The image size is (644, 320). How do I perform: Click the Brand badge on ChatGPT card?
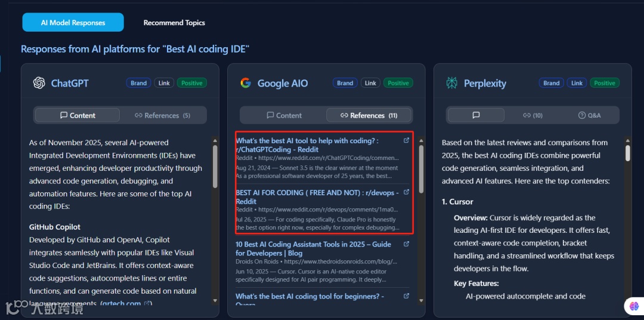138,83
